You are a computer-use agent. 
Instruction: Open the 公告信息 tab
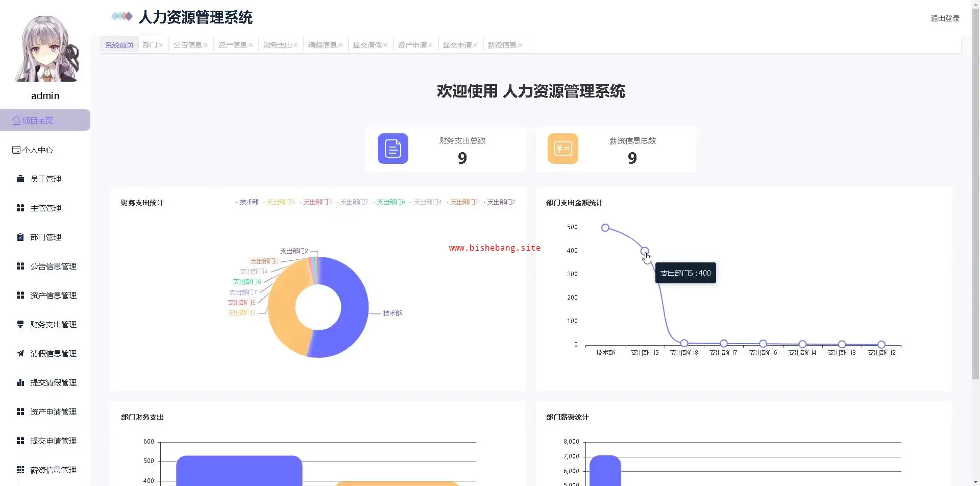point(187,45)
